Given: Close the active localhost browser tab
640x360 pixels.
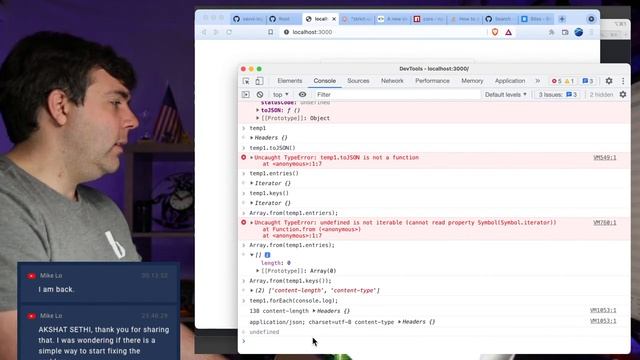Looking at the screenshot, I should 333,19.
